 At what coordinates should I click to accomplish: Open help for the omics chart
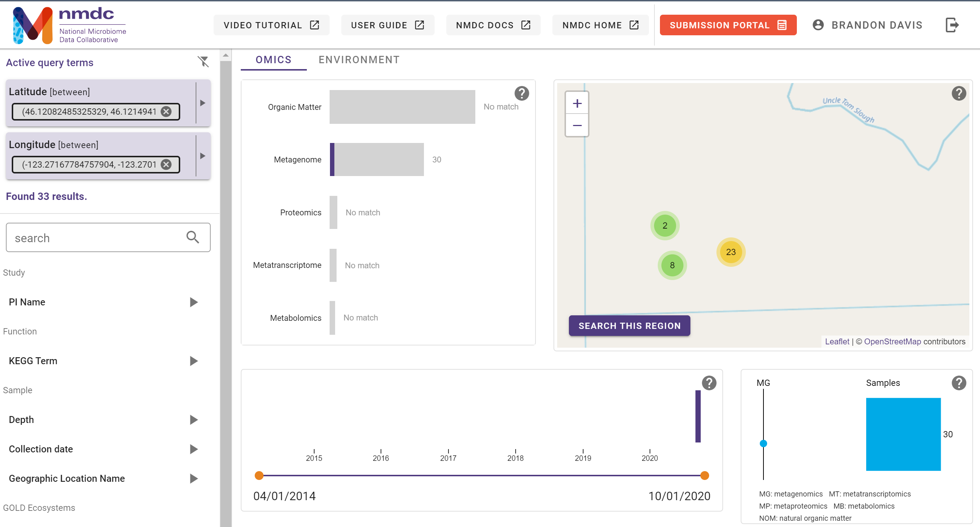click(x=521, y=93)
